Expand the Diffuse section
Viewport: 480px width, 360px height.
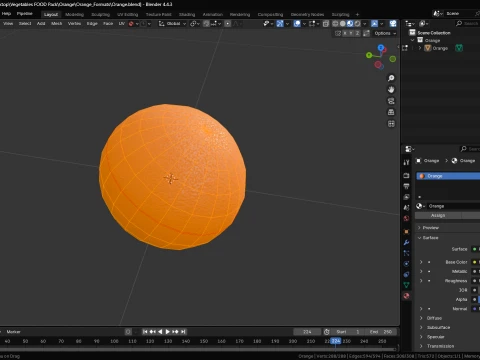[x=421, y=318]
